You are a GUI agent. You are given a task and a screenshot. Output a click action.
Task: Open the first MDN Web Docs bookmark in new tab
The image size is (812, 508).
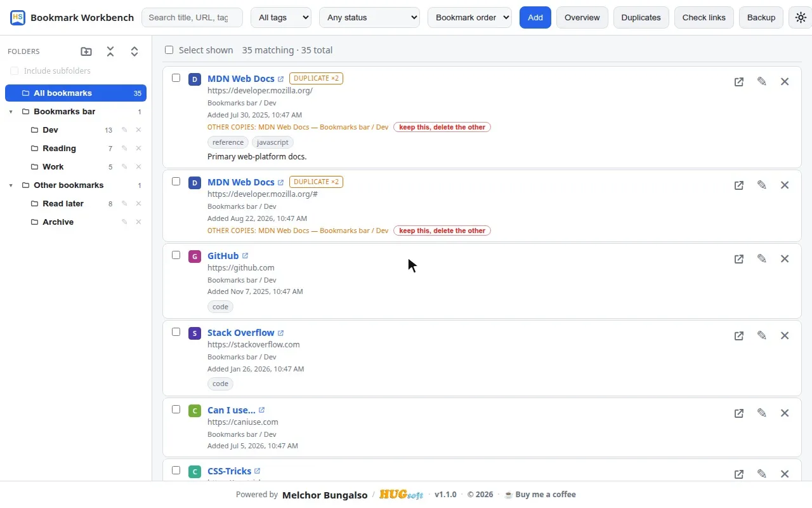tap(739, 82)
